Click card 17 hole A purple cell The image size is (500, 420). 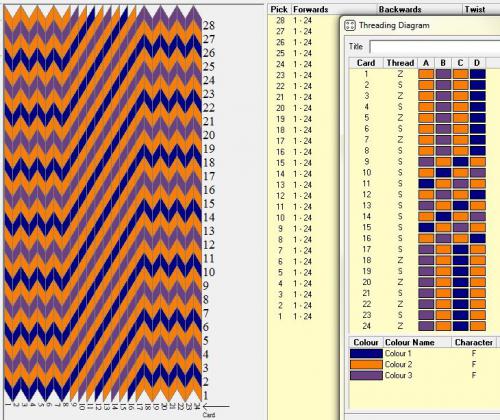pos(426,249)
